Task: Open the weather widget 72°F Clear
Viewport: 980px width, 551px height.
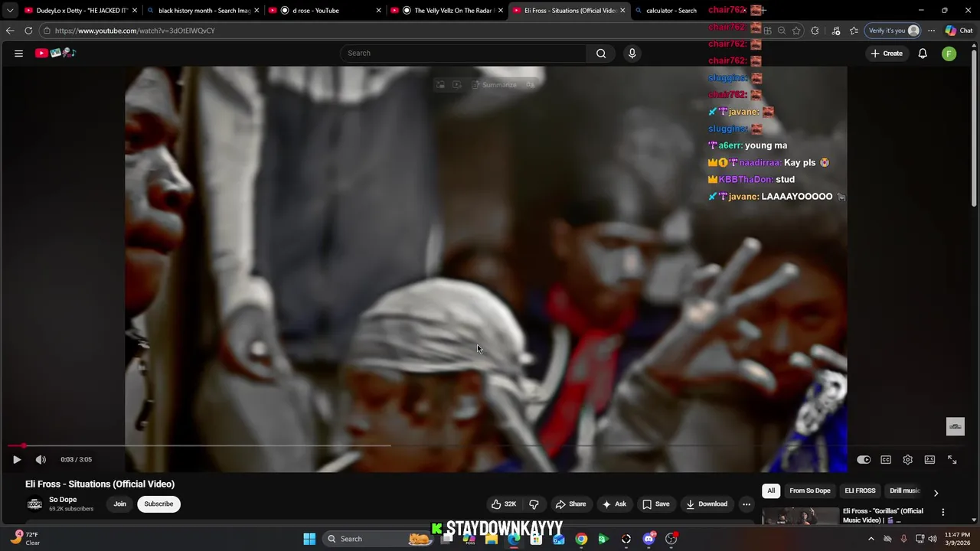Action: (x=25, y=538)
